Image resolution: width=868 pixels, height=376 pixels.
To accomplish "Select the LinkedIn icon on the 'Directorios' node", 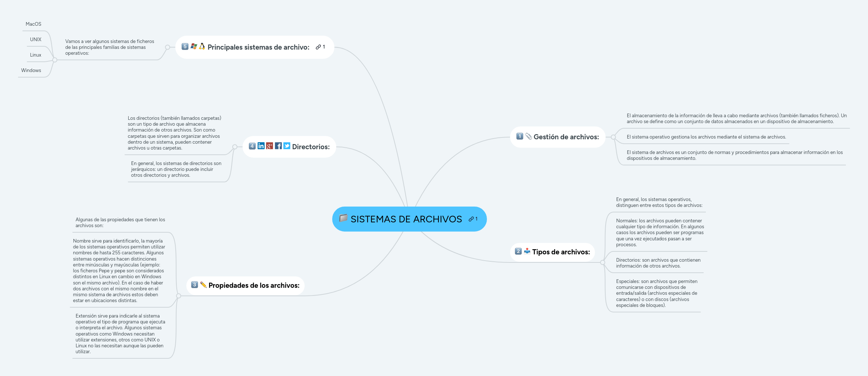I will coord(261,146).
